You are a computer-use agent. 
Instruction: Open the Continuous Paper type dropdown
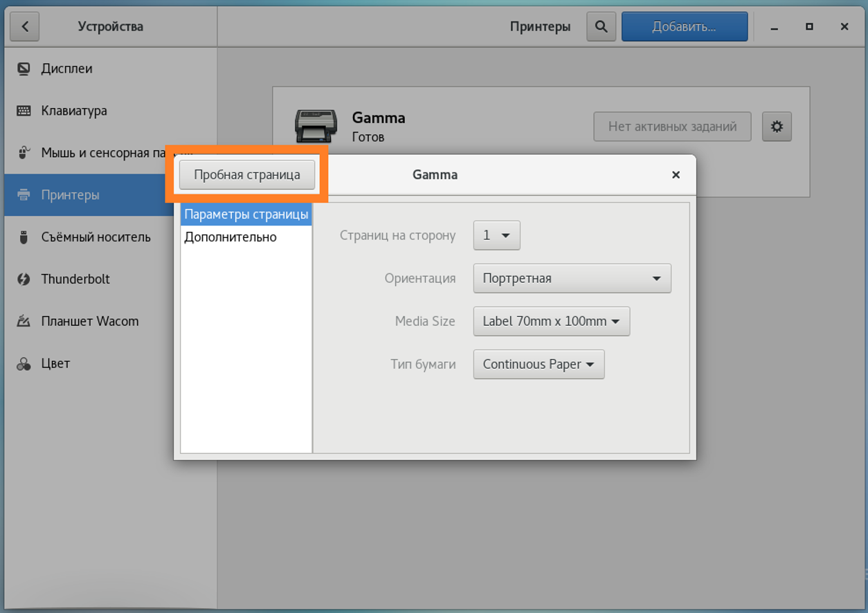point(539,364)
